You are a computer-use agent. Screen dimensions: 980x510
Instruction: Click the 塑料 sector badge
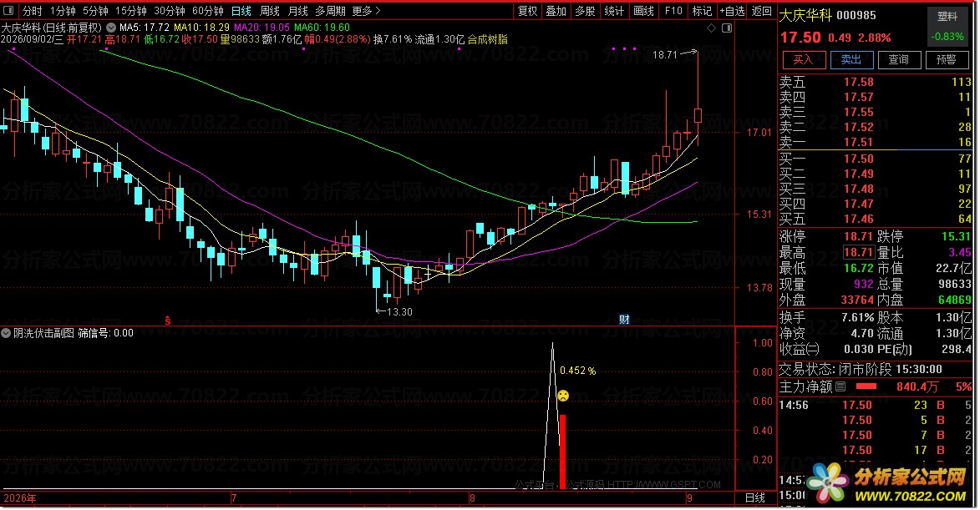point(947,17)
